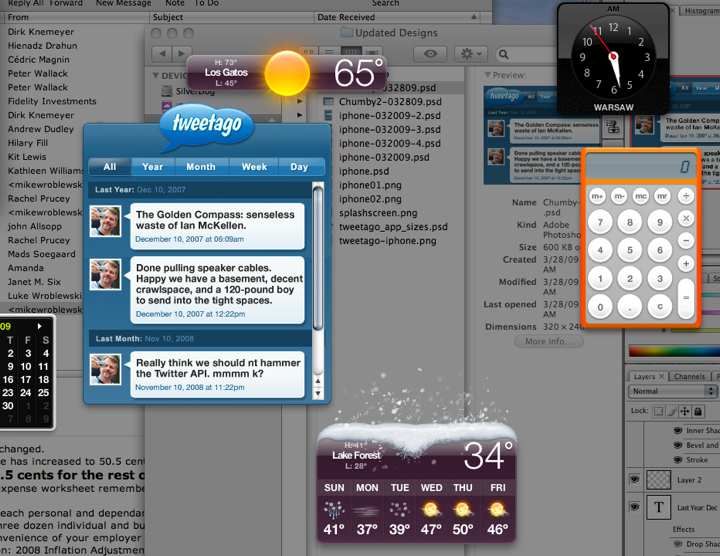
Task: Click lock transparent pixels icon
Action: [658, 411]
